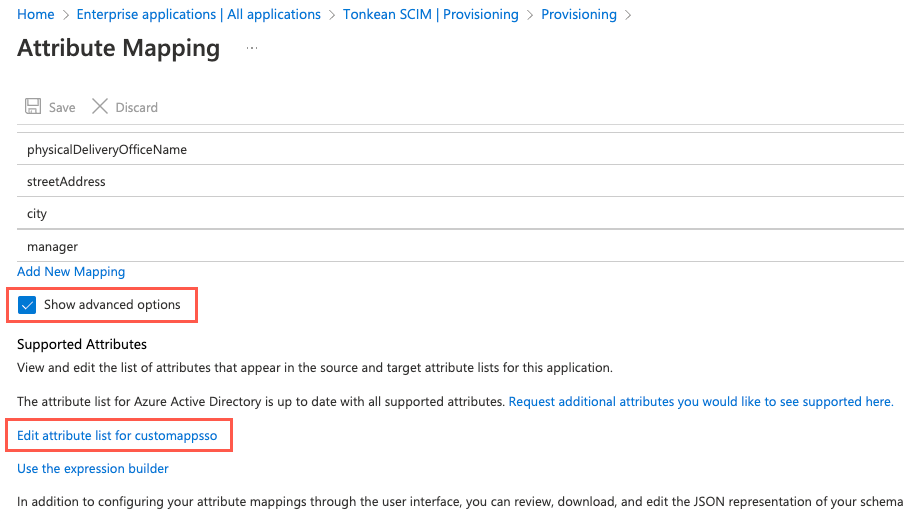Open the ellipsis menu beside Attribute Mapping
Viewport: 904px width, 521px height.
click(252, 48)
